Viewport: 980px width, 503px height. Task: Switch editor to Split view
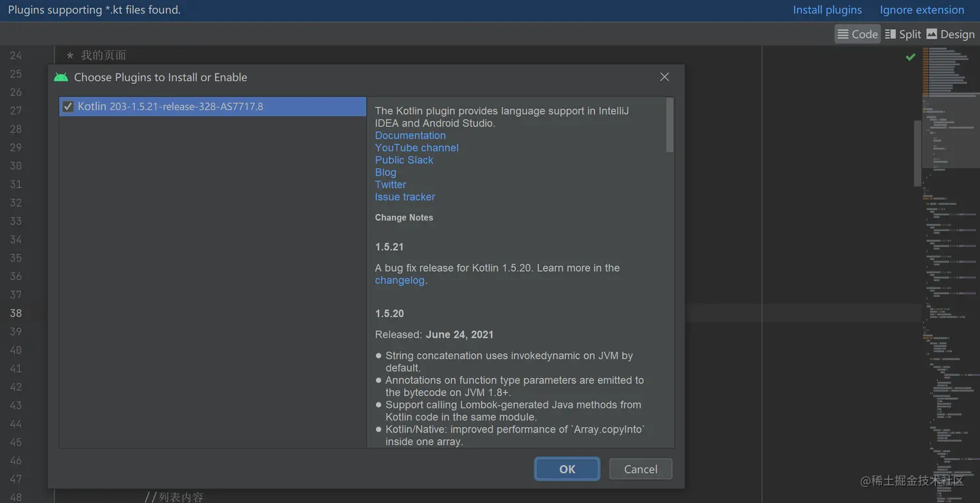[902, 34]
